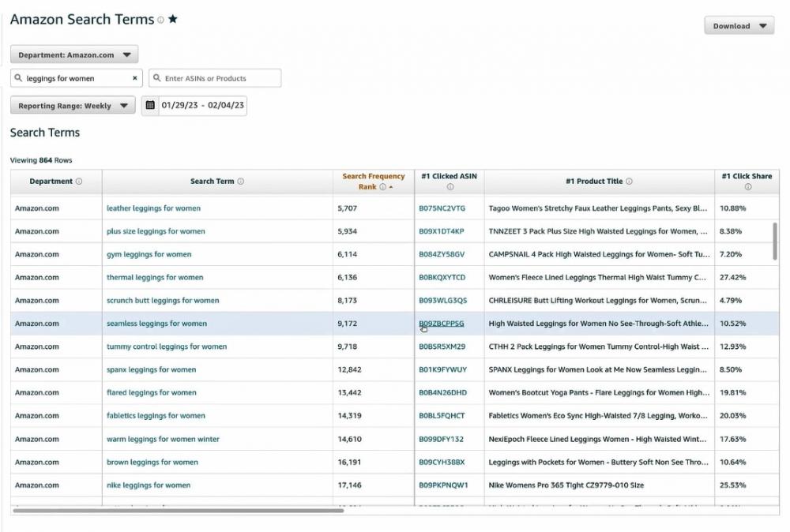Click the 'Tagoo Women's Stretchy Faux Leather' title
This screenshot has width=790, height=532.
pos(597,208)
